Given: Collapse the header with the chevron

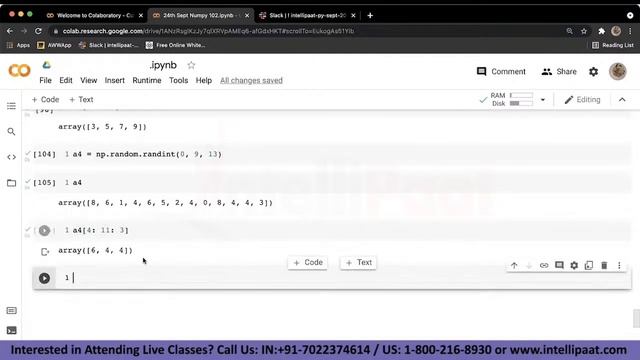Looking at the screenshot, I should pyautogui.click(x=622, y=100).
